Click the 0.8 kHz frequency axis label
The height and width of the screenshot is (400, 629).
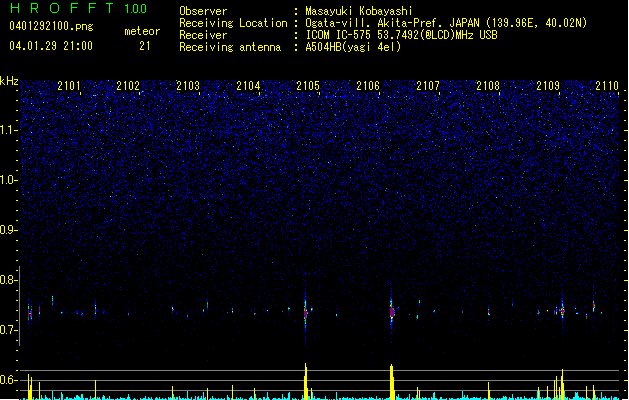click(x=9, y=280)
